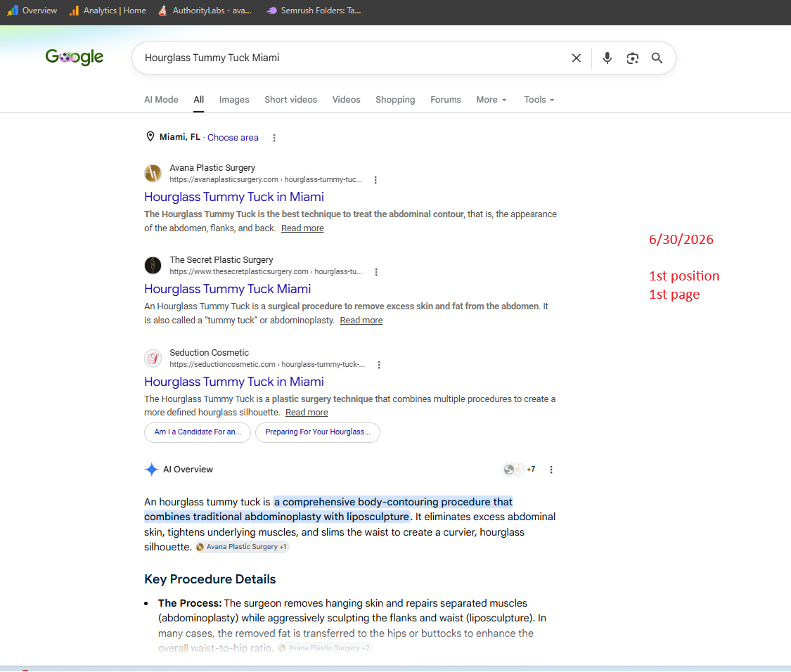Click 'Miami, FL' location text

(179, 137)
